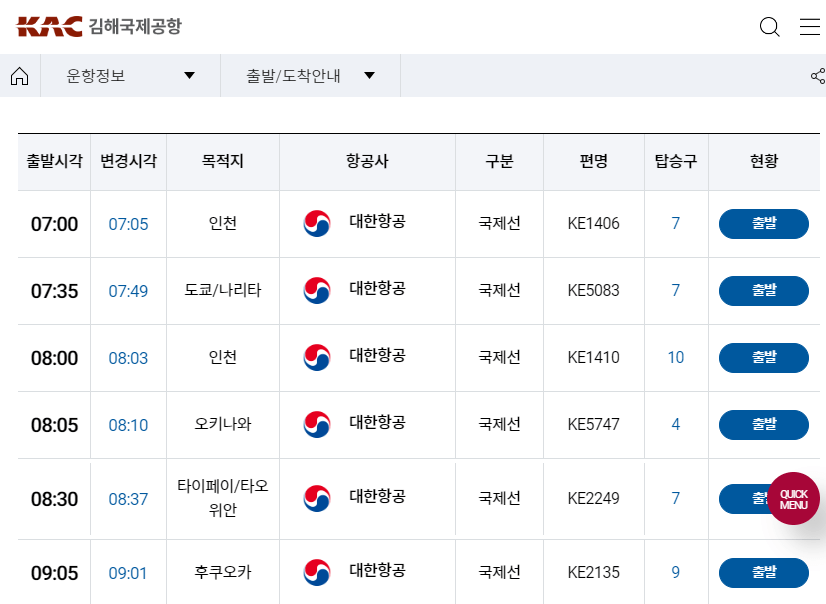Click gate number 10 for KE1410
Screen dimensions: 826x604
pyautogui.click(x=676, y=358)
